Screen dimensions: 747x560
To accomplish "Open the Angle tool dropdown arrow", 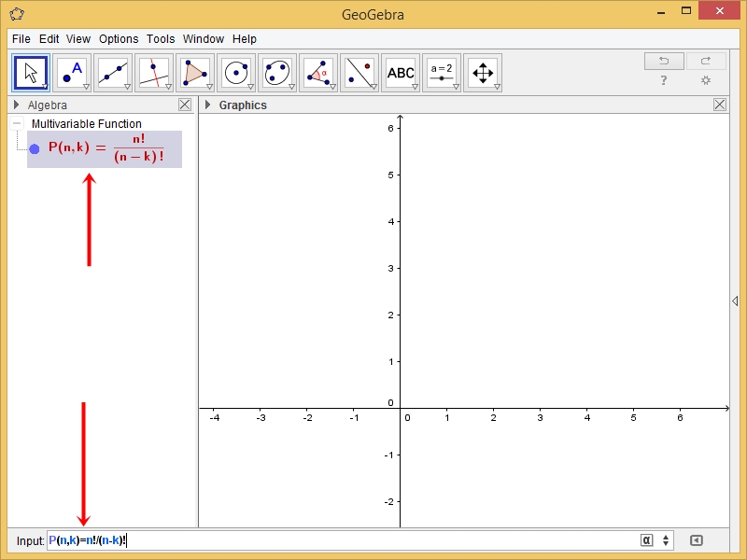I will click(x=332, y=87).
